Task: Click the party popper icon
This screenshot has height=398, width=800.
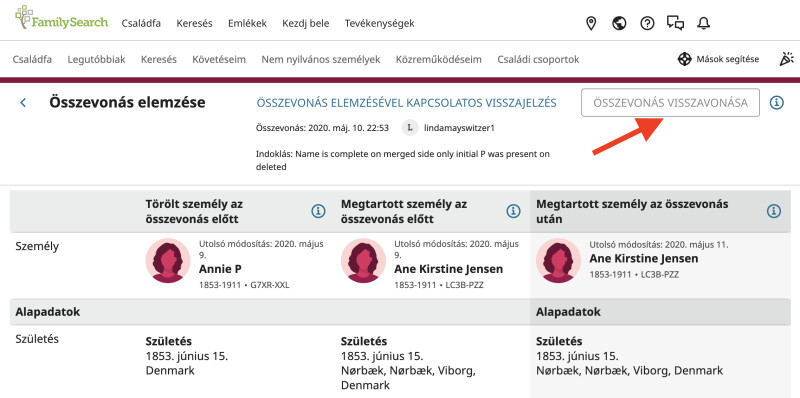Action: point(786,59)
